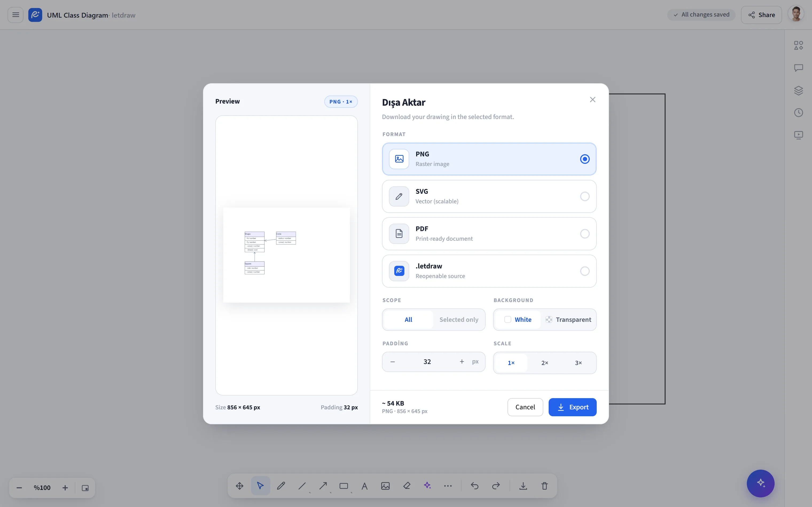Select the Pencil draw tool
This screenshot has width=812, height=507.
[281, 486]
